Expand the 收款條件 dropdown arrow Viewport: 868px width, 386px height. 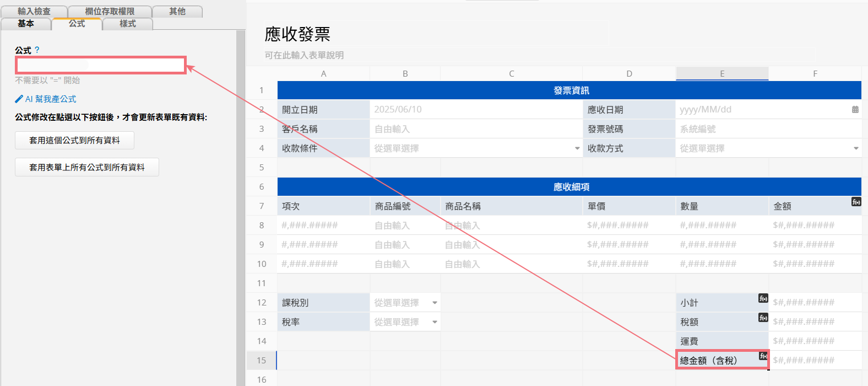point(577,148)
